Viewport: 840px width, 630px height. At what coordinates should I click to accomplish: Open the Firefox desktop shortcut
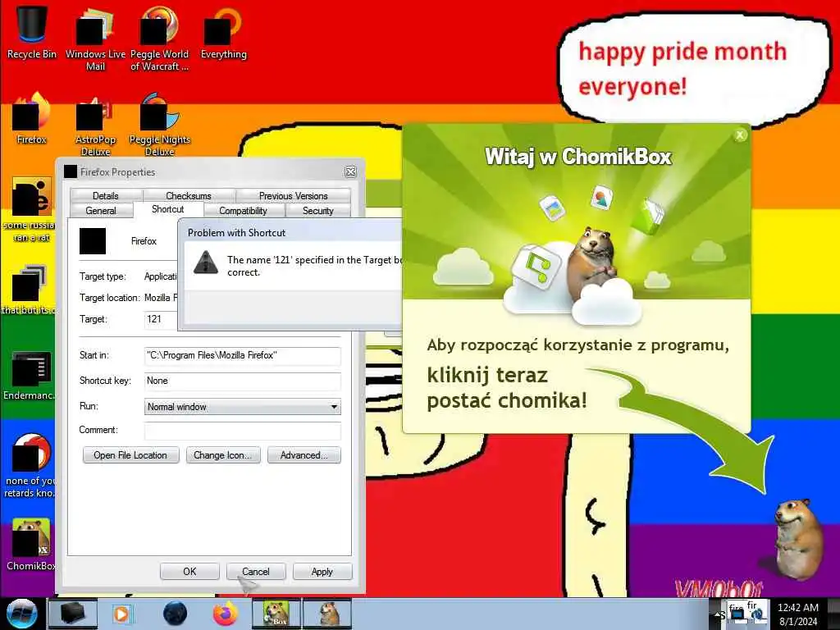pos(32,118)
